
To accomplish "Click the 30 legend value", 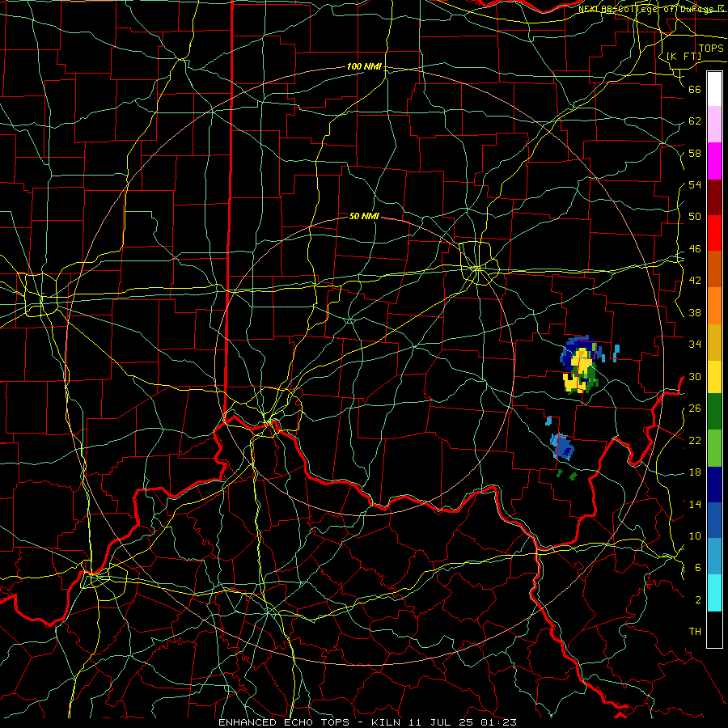I will [x=695, y=376].
